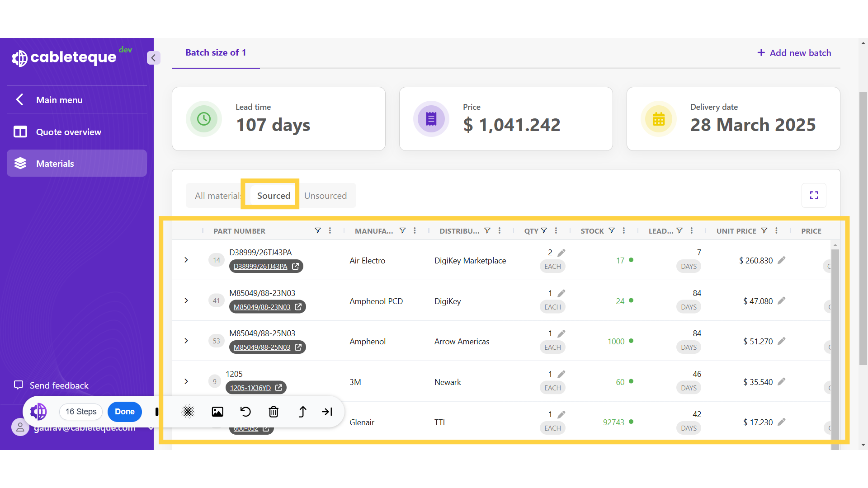Click the blue Done button
The image size is (868, 488).
[124, 412]
